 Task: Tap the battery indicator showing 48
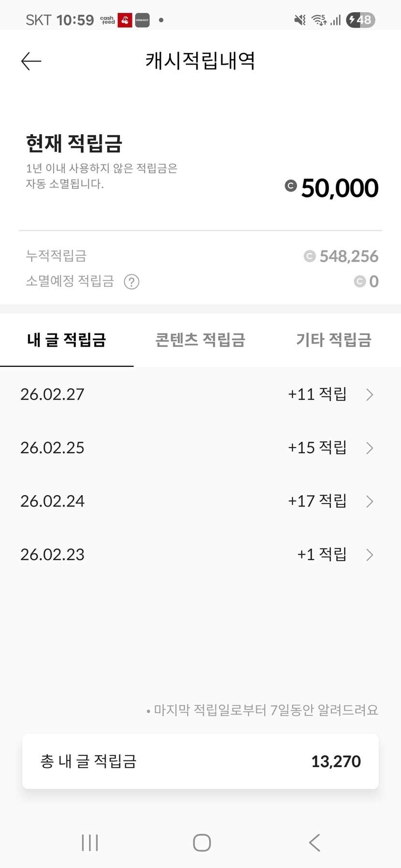(360, 20)
